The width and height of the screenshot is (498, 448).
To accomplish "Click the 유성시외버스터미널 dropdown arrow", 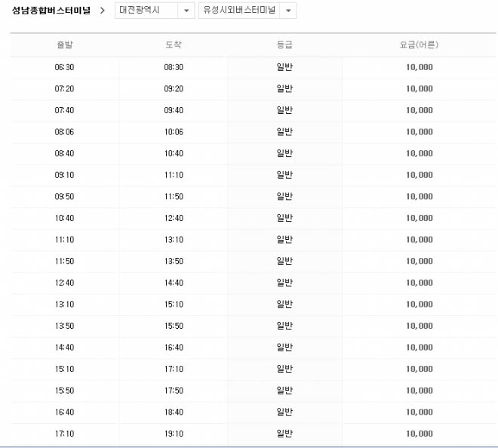I will [x=288, y=11].
